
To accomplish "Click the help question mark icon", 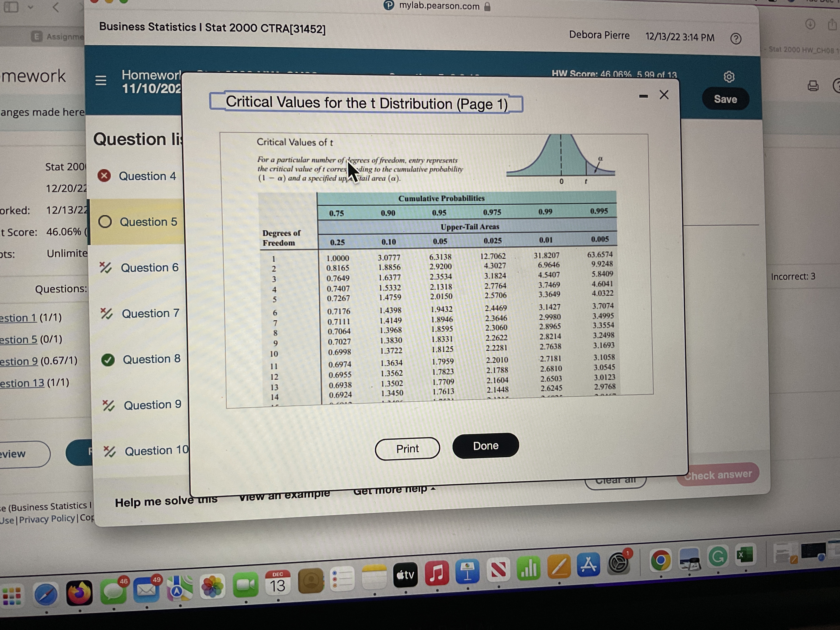I will pos(736,39).
